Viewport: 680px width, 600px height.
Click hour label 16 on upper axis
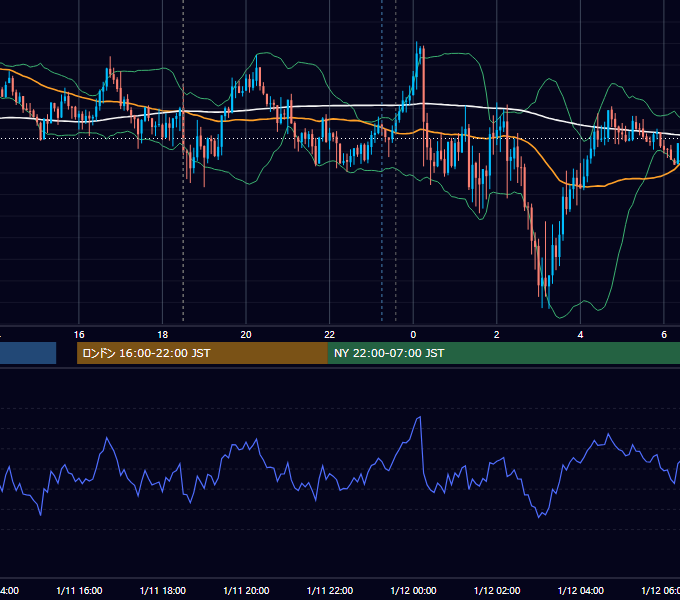[79, 335]
